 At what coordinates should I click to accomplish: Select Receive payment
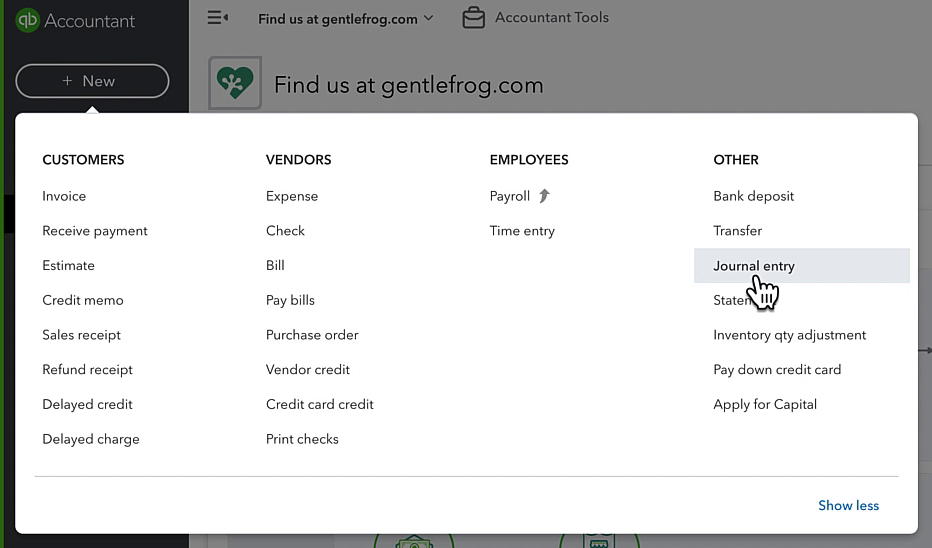(x=95, y=231)
